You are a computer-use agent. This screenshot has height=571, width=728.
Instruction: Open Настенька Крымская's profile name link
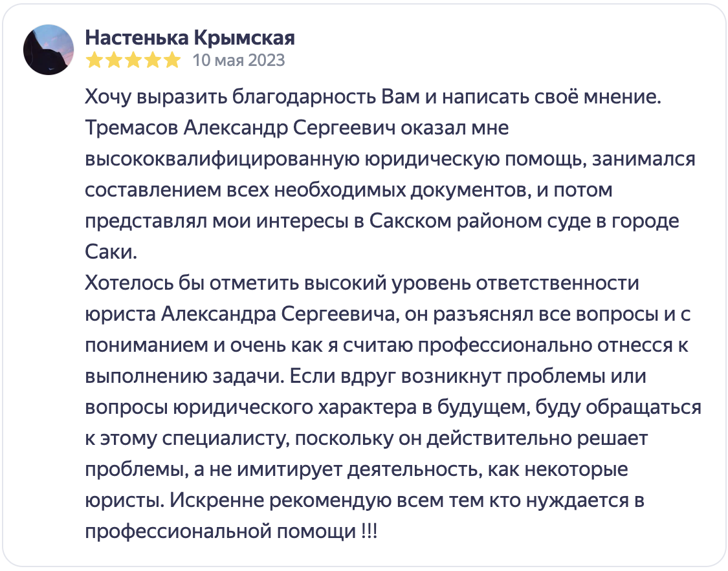[190, 38]
